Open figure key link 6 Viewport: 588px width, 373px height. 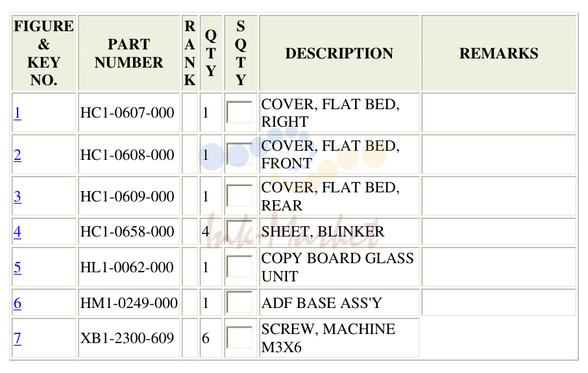pos(18,303)
